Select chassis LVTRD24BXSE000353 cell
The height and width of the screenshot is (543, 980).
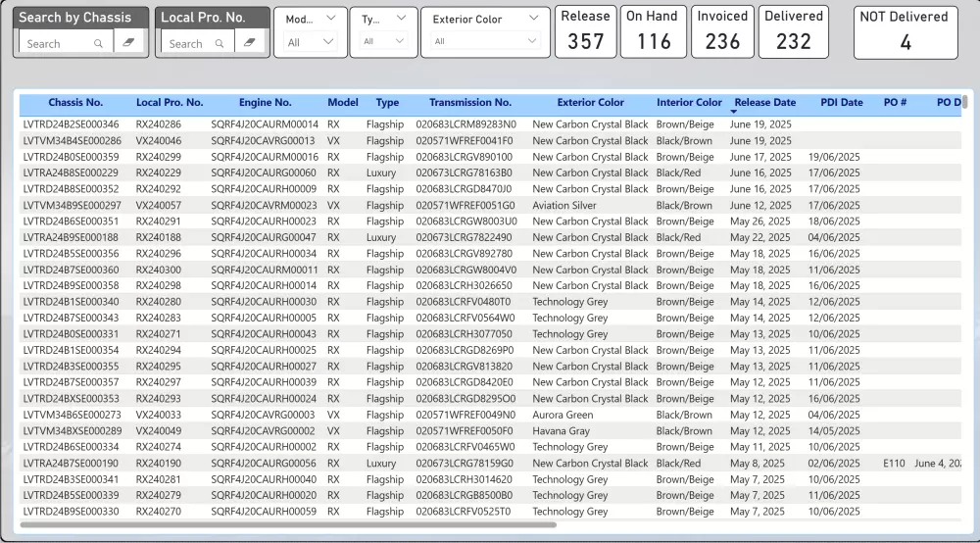(x=71, y=399)
